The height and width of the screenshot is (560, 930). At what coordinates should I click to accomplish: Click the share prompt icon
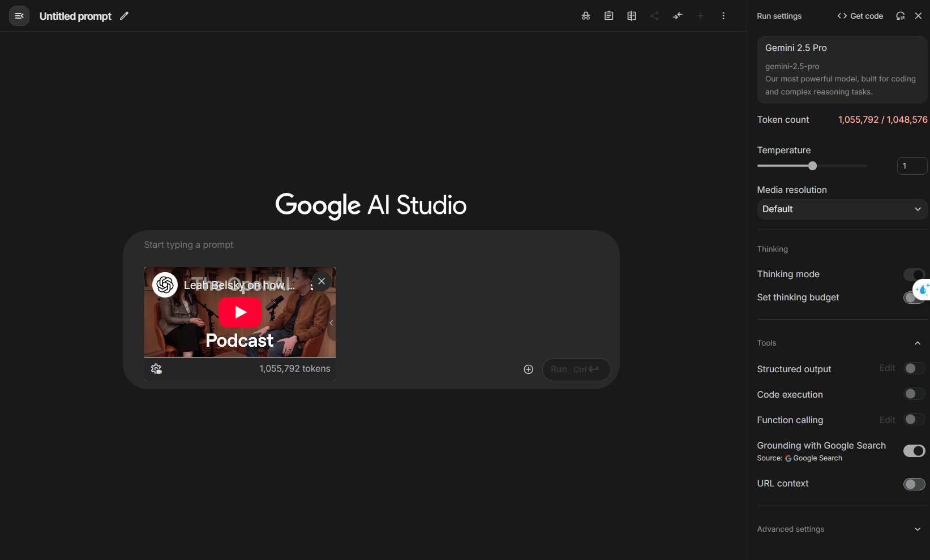tap(654, 16)
